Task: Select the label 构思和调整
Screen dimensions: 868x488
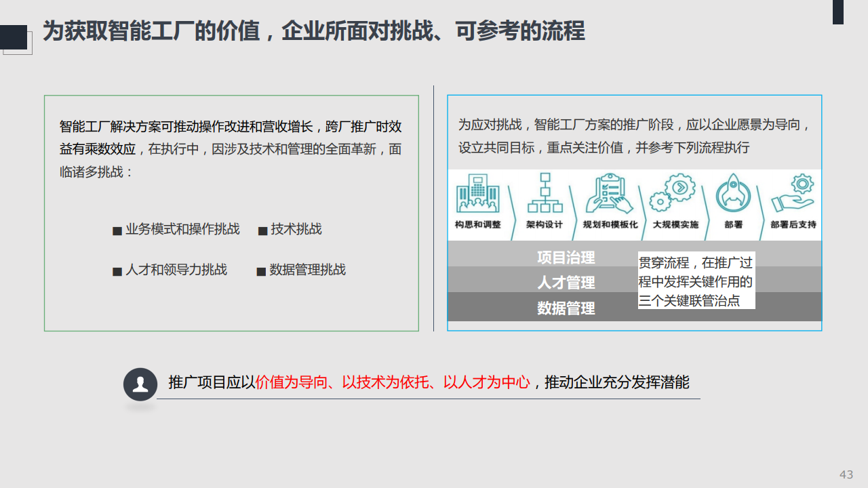Action: pyautogui.click(x=478, y=224)
